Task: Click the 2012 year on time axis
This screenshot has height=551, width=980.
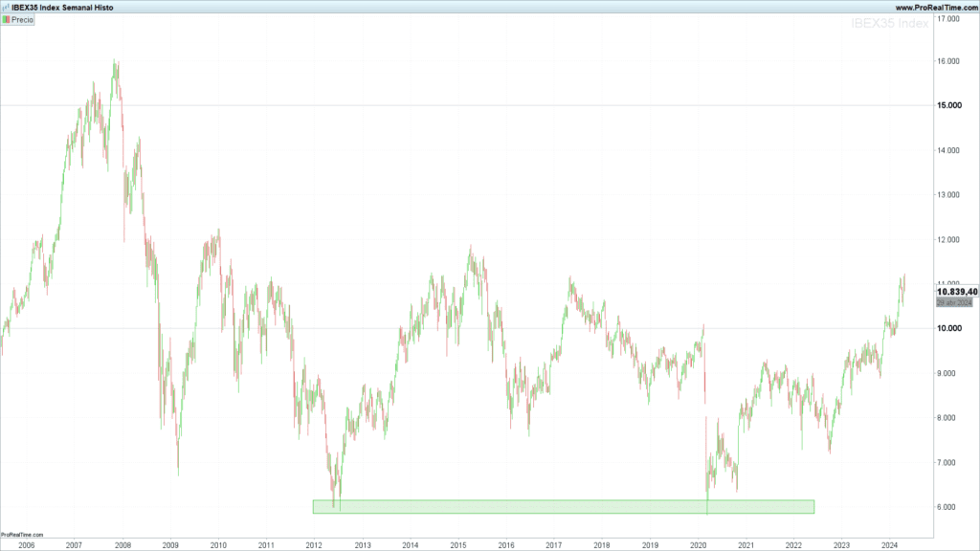Action: click(x=314, y=545)
